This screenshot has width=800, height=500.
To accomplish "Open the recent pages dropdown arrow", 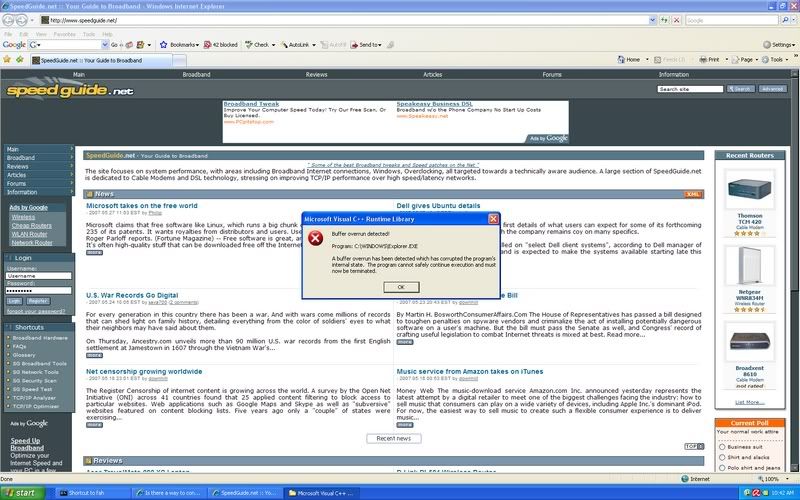I will click(32, 20).
